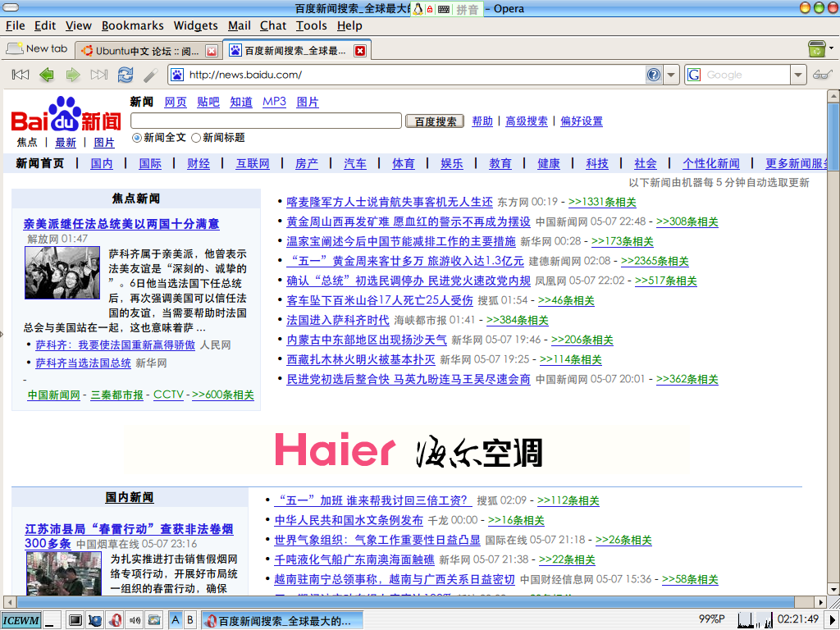This screenshot has width=840, height=630.
Task: Open a New tab
Action: pyautogui.click(x=38, y=48)
